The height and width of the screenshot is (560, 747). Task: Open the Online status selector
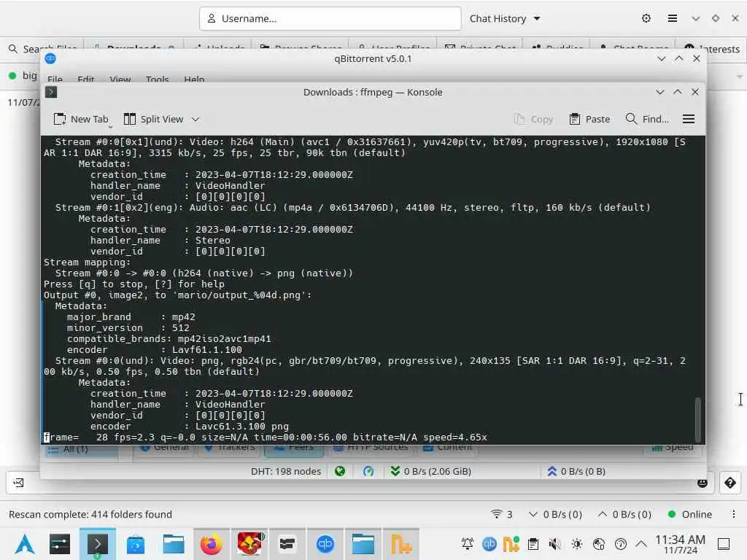pos(690,514)
